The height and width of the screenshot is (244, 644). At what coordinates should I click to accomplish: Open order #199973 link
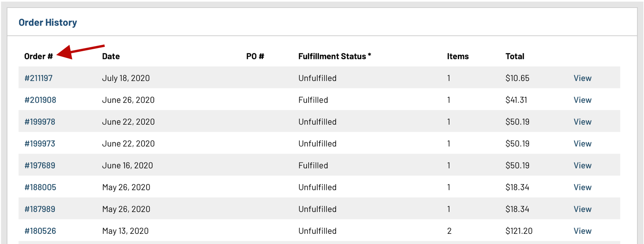pos(40,144)
